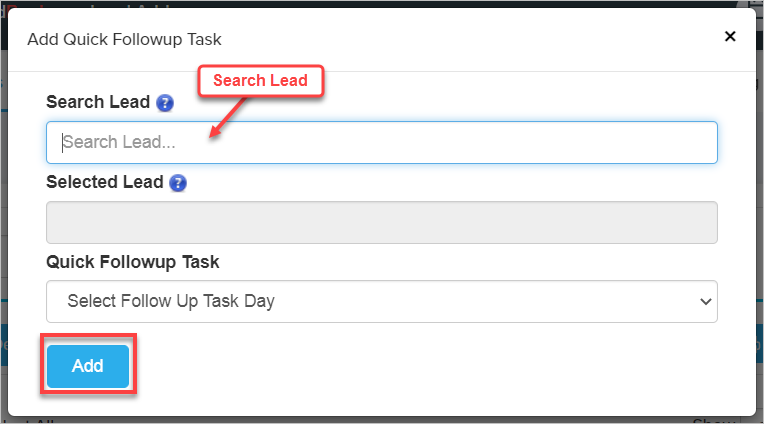The height and width of the screenshot is (424, 764).
Task: Click the chevron arrow of the task day dropdown
Action: 706,301
